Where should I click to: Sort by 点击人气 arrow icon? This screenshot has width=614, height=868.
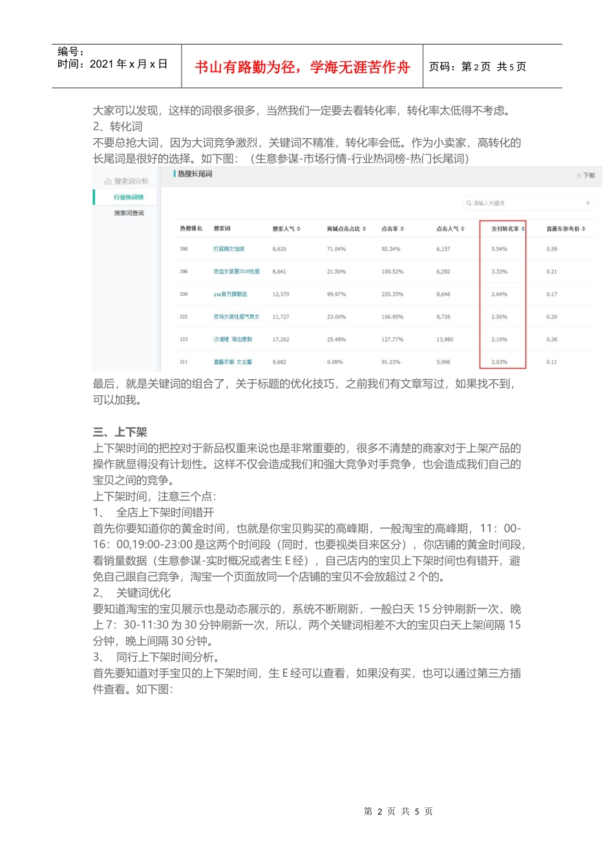click(463, 229)
